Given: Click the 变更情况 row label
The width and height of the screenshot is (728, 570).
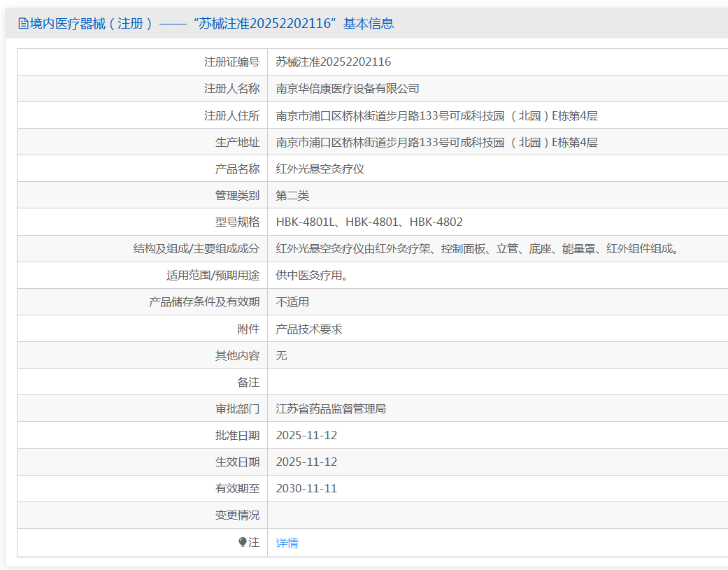Looking at the screenshot, I should (x=237, y=515).
